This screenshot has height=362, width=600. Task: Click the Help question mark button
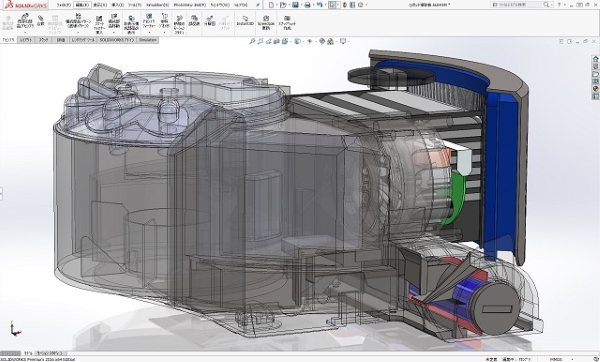[x=559, y=5]
